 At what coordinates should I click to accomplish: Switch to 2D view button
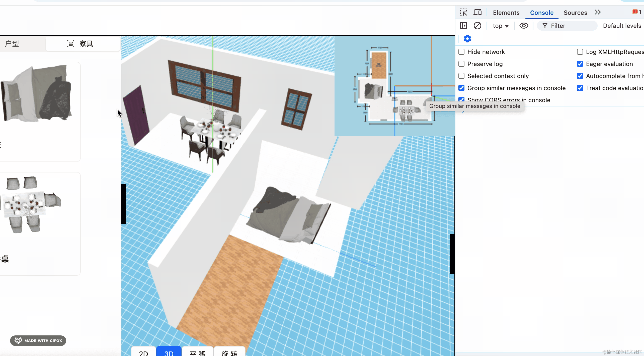[x=143, y=351]
